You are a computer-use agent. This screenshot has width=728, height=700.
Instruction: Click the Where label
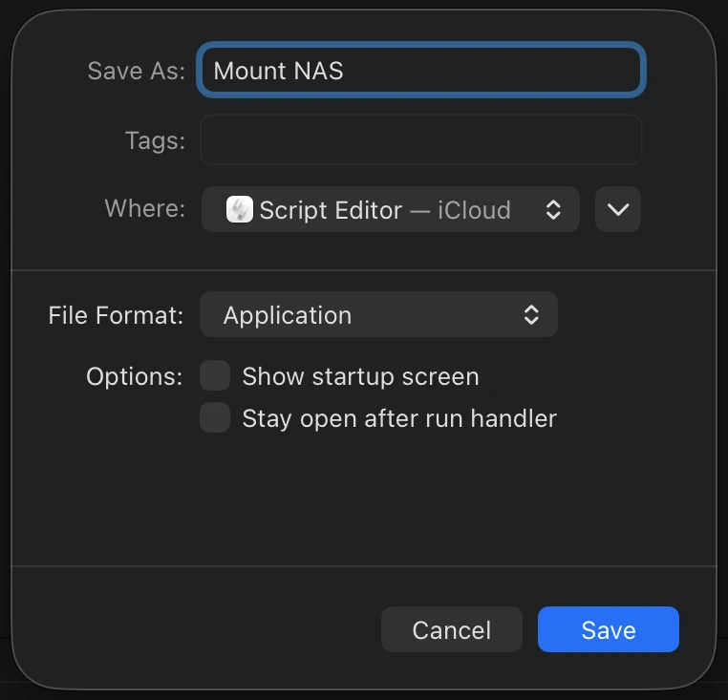(x=145, y=208)
